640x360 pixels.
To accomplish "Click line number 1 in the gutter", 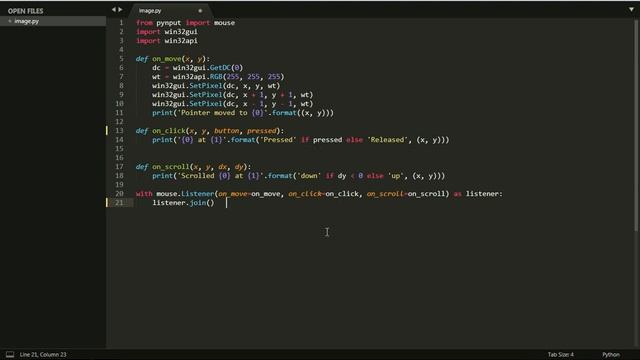I will click(x=121, y=22).
